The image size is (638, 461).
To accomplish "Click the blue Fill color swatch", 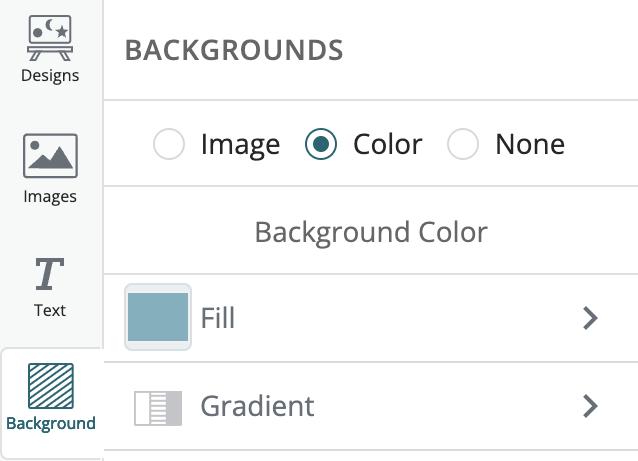I will click(158, 318).
